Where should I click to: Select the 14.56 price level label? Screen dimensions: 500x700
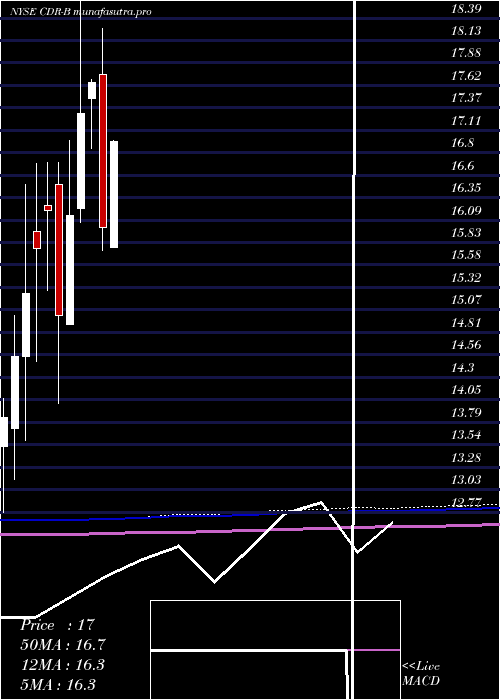466,345
